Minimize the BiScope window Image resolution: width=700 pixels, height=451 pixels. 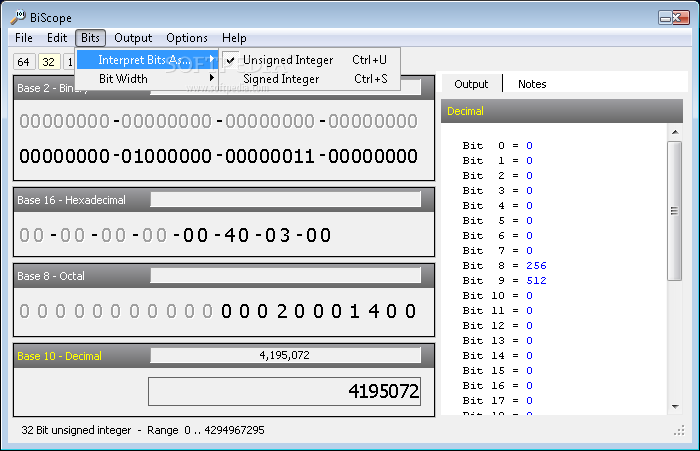click(665, 18)
